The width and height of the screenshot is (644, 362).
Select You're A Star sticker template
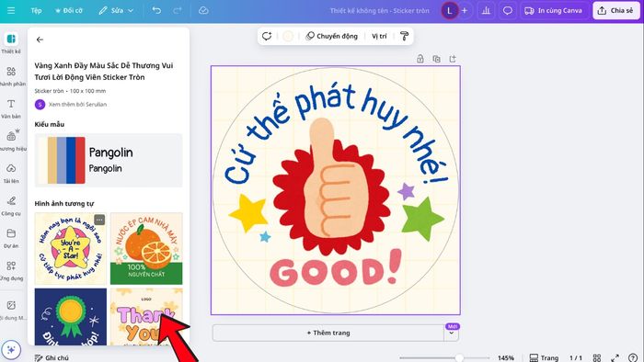[71, 248]
